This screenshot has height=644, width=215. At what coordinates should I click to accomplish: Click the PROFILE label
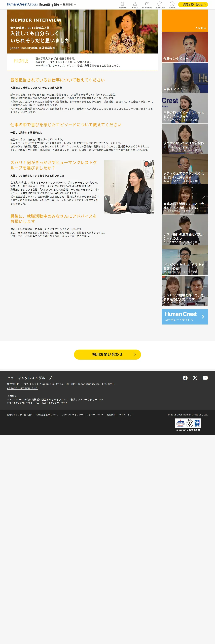click(x=21, y=61)
